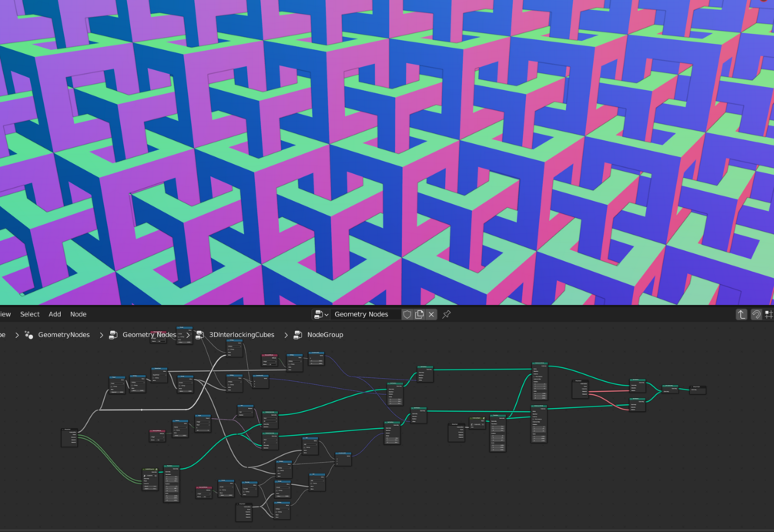Image resolution: width=774 pixels, height=532 pixels.
Task: Open the partially visible View menu
Action: tap(5, 314)
